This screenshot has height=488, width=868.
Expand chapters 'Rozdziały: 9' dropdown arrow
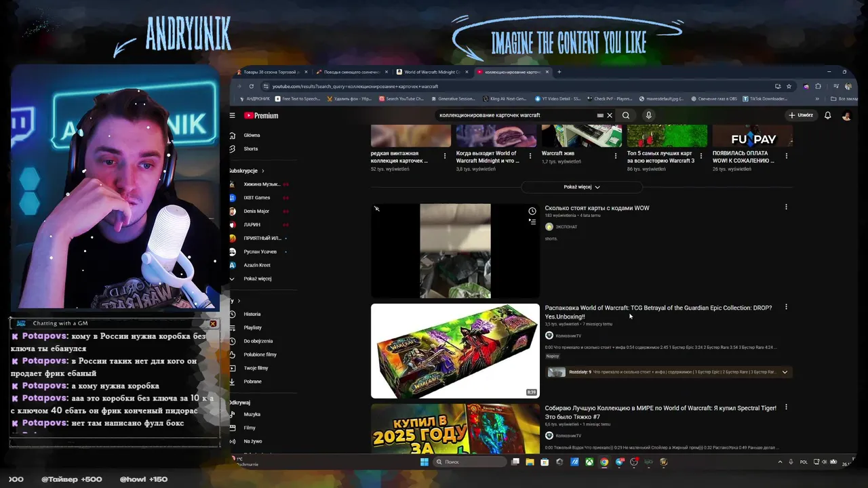click(x=785, y=372)
